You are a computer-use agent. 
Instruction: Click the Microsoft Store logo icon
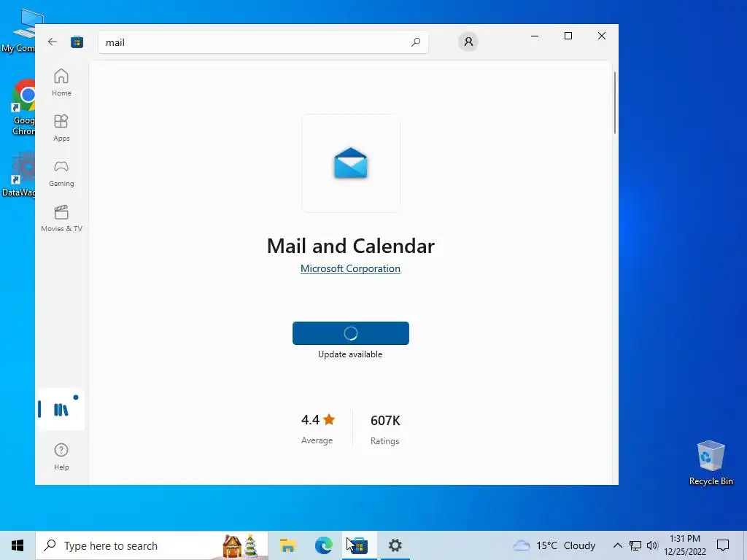coord(77,42)
